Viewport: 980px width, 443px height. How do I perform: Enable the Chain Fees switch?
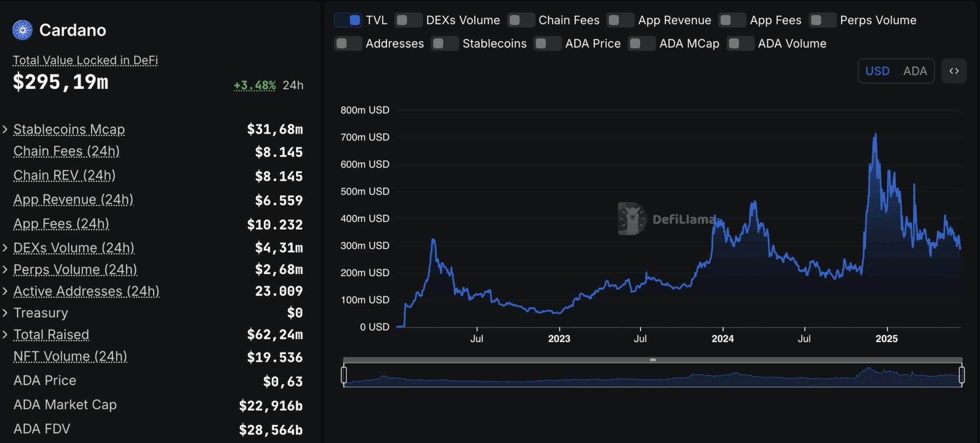(x=521, y=20)
